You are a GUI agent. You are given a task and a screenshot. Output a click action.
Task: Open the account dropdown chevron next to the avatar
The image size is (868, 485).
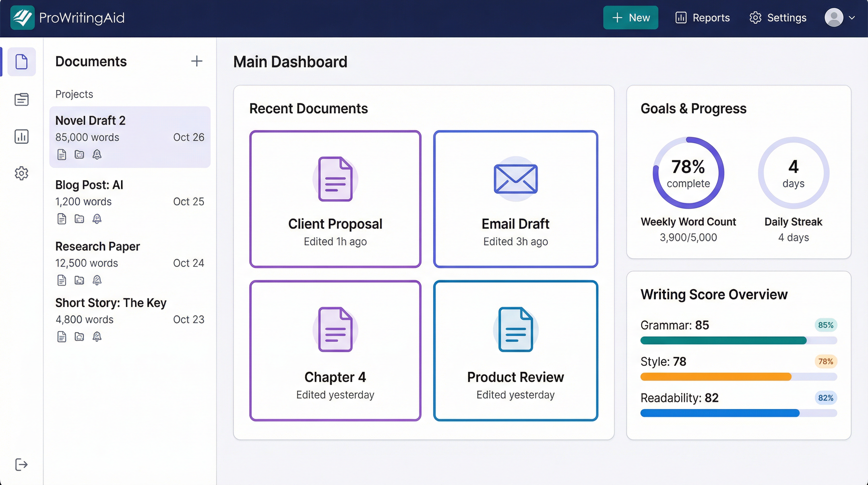853,18
